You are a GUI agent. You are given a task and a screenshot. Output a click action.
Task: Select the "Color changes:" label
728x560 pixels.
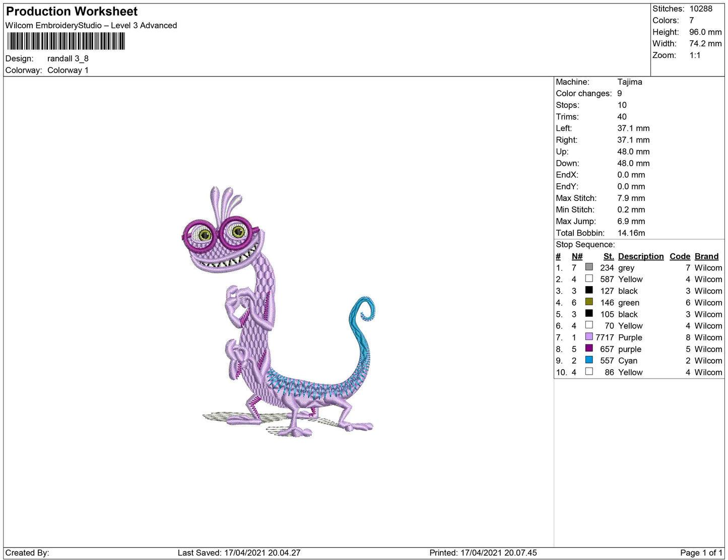[583, 93]
